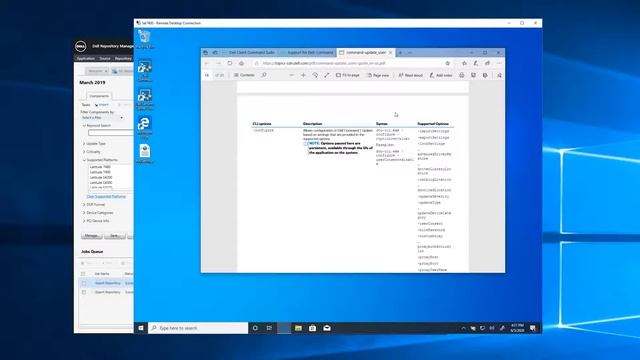Collapse the Supported Platforms filter
Image resolution: width=640 pixels, height=360 pixels.
click(x=84, y=160)
